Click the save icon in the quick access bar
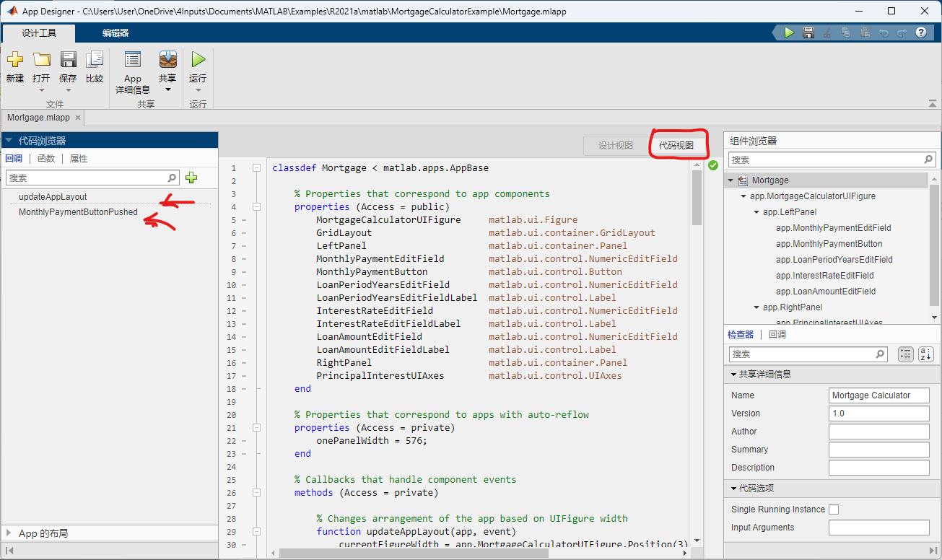Screen dimensions: 942x560 (808, 32)
